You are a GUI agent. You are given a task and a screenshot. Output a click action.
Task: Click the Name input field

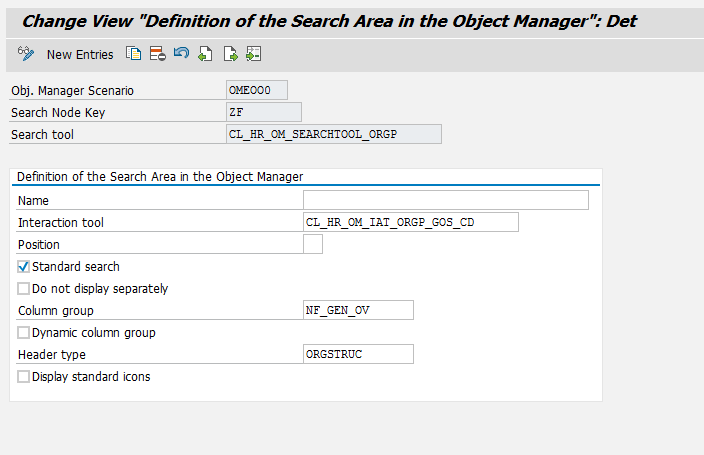point(445,201)
